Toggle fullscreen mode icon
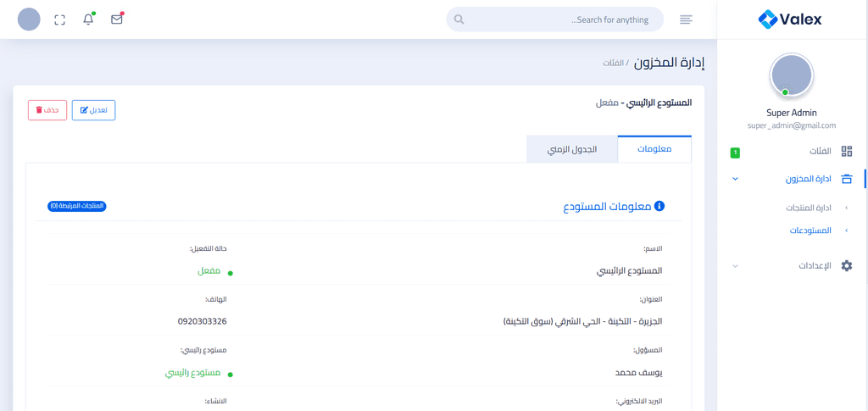868x411 pixels. point(60,19)
